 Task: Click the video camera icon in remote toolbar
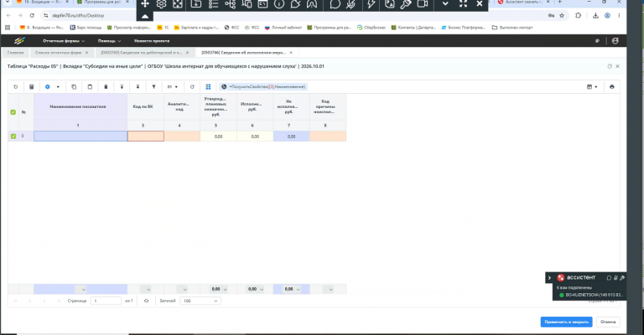(423, 4)
